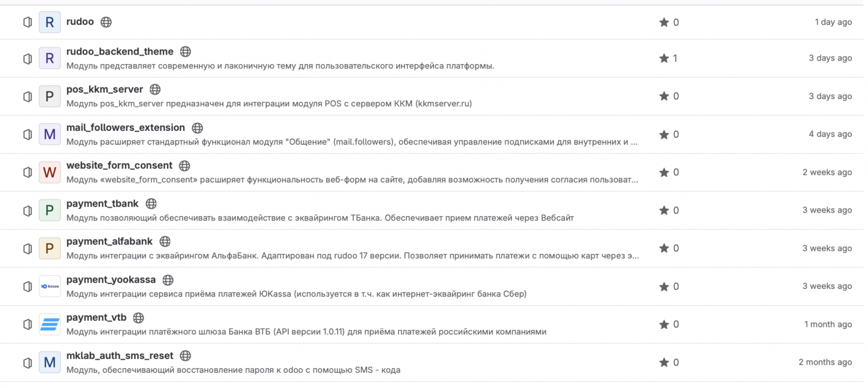Open the mklab_auth_sms_reset repository
868x388 pixels.
[120, 355]
